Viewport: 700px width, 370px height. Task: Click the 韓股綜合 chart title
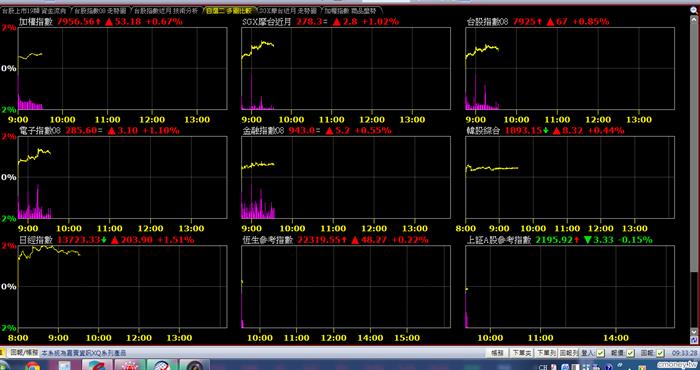pyautogui.click(x=484, y=130)
